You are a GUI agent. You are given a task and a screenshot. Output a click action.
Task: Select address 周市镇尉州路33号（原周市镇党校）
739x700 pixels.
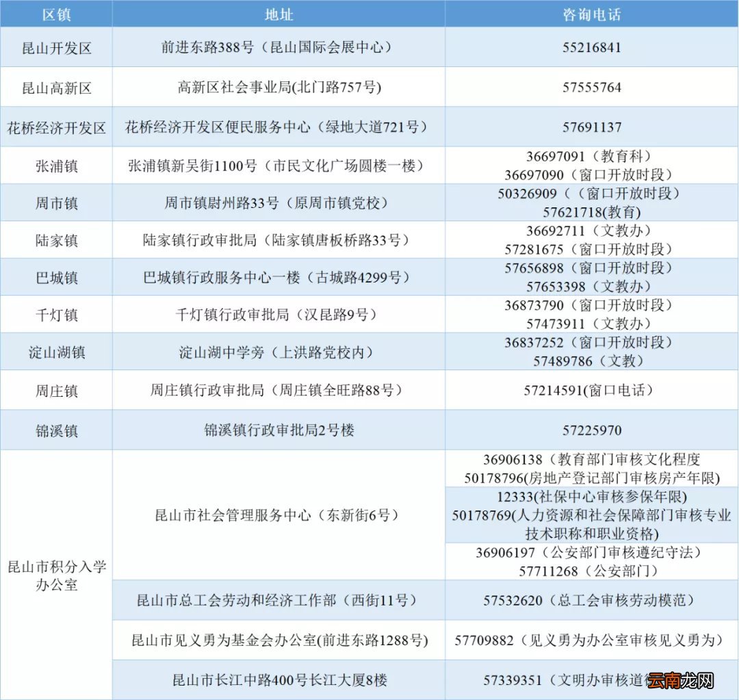tap(278, 203)
